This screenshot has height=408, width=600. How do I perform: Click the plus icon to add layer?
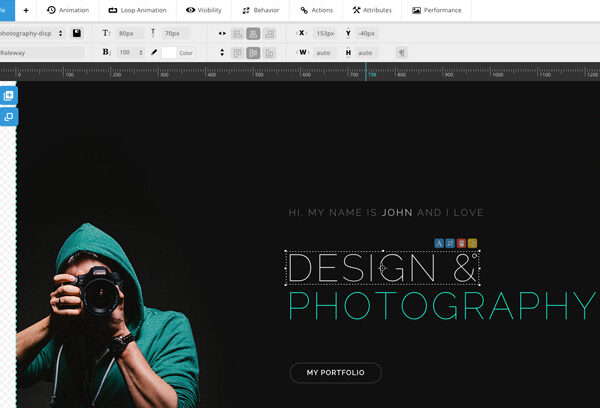(25, 10)
